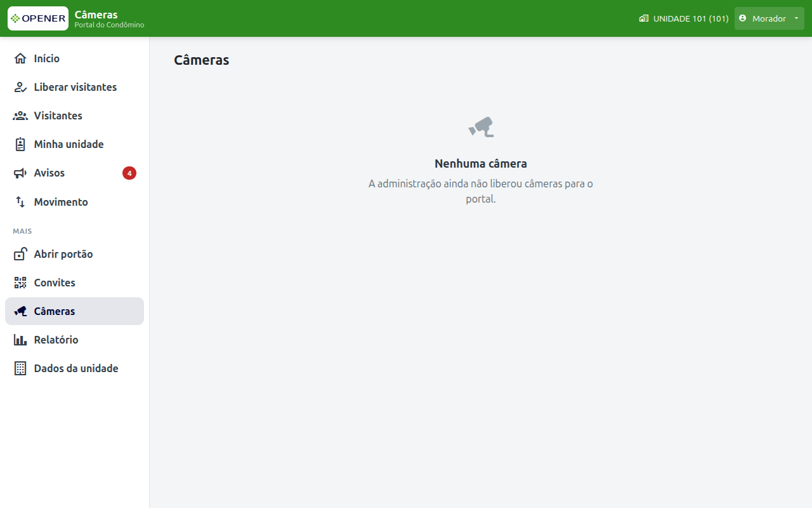Open the Movimento section
Screen dimensions: 812x508
[x=74, y=202]
